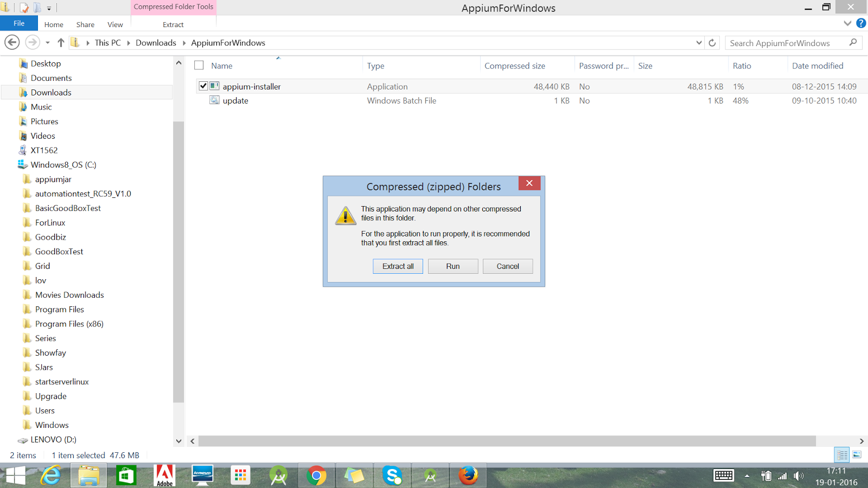The height and width of the screenshot is (488, 868).
Task: Select the LENOVO (D:) drive
Action: point(53,440)
